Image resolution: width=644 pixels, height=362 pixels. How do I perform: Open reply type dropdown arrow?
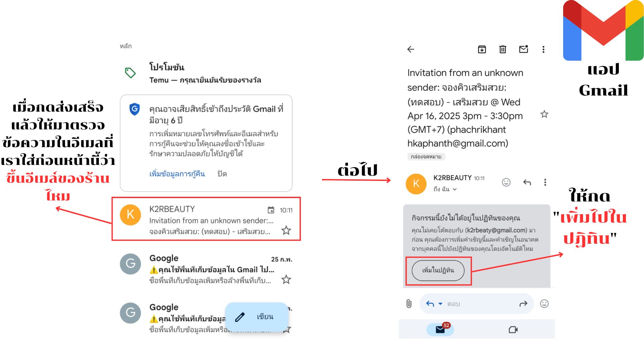440,304
